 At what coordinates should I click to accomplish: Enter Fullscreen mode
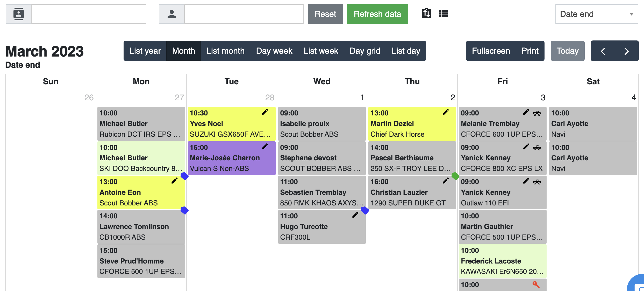point(491,51)
